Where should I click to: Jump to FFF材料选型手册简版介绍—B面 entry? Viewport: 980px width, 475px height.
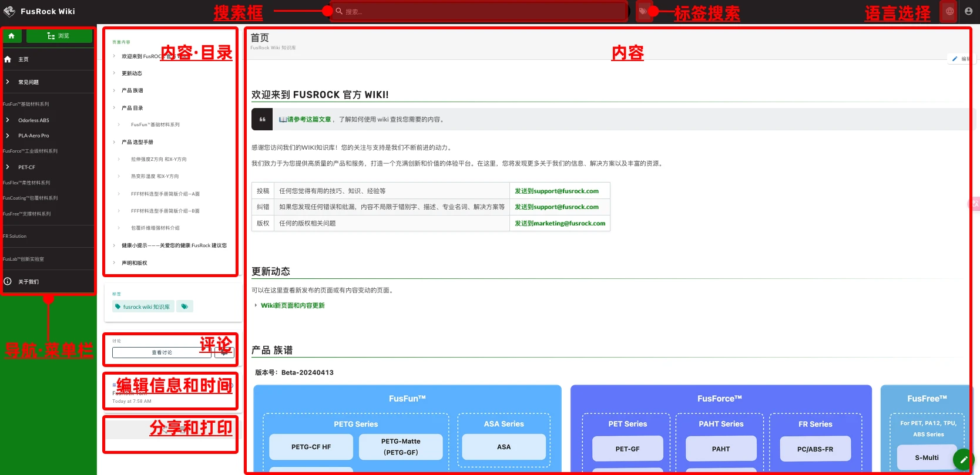click(x=165, y=211)
